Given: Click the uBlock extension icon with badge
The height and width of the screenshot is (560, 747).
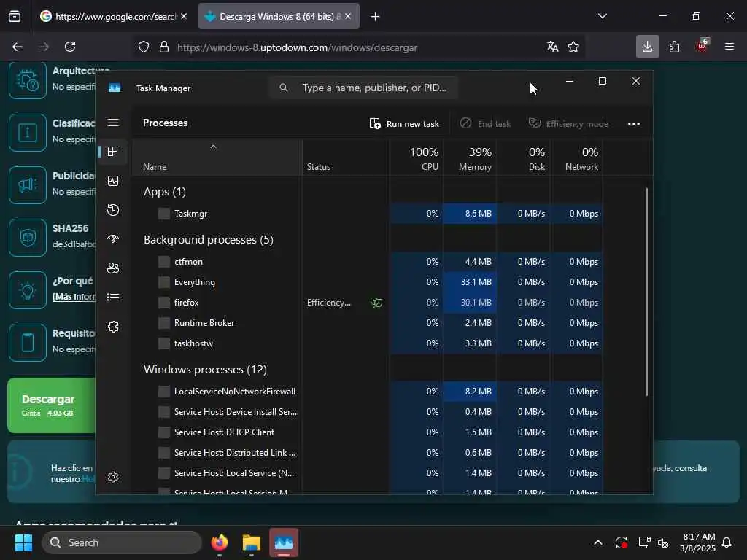Looking at the screenshot, I should 703,46.
